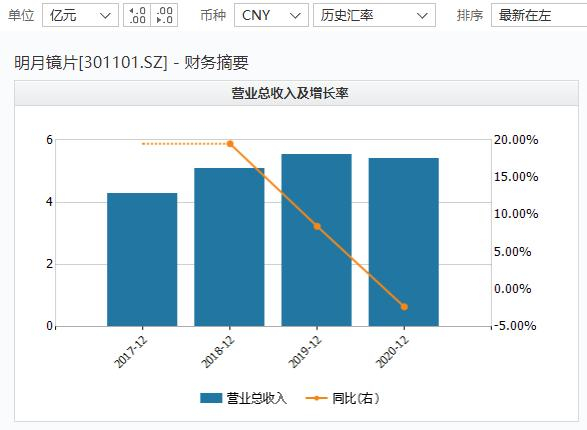587x430 pixels.
Task: Open the 亿元 unit dropdown
Action: point(80,15)
